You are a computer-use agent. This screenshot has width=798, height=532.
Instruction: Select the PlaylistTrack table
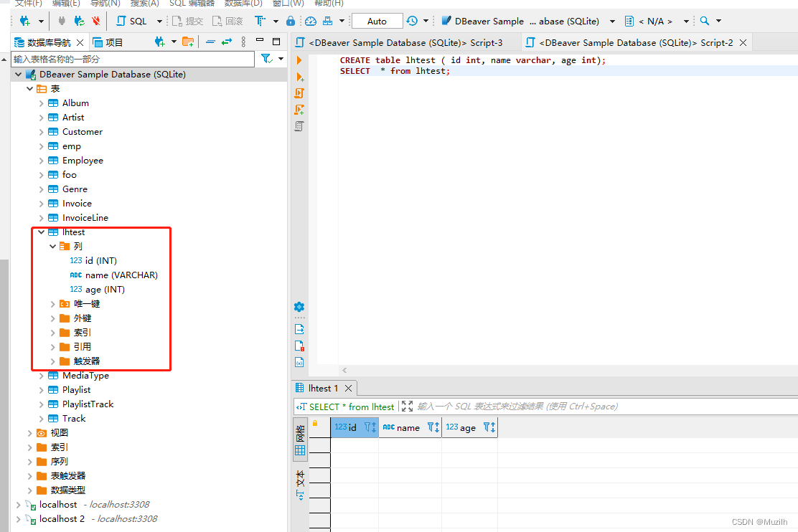coord(88,404)
